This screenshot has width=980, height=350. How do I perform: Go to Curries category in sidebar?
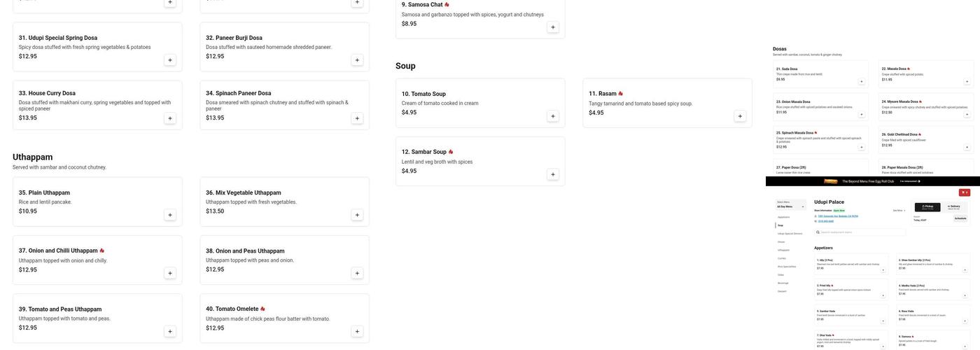point(781,258)
